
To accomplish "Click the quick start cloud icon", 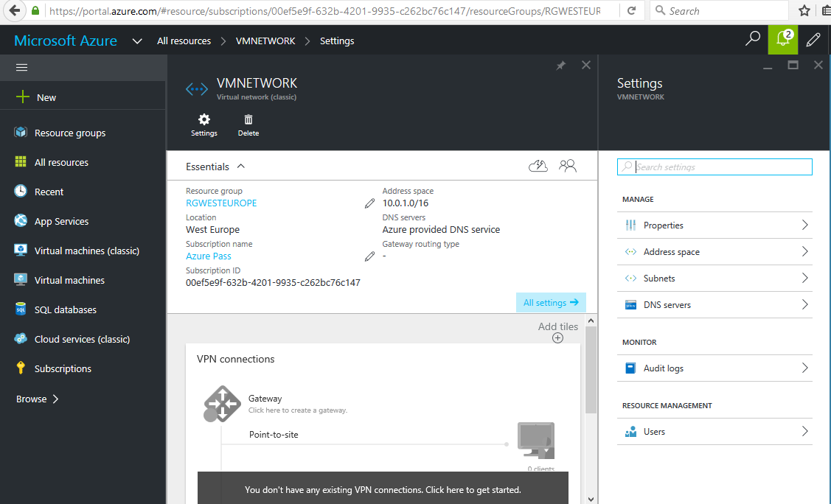I will coord(538,167).
